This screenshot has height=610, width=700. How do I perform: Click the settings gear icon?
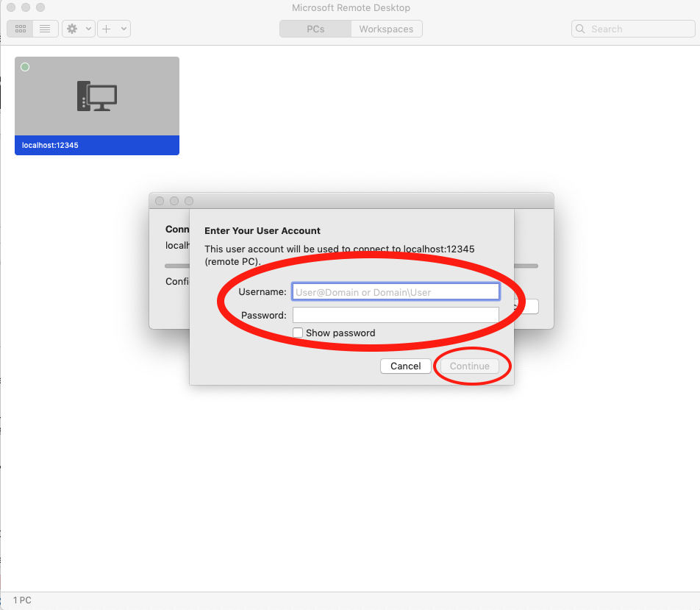(72, 29)
